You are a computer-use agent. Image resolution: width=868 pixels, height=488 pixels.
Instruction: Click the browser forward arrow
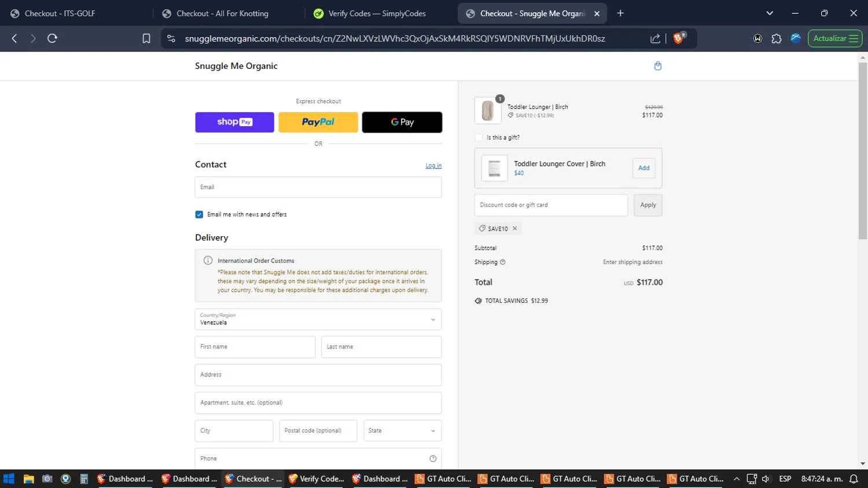coord(33,39)
